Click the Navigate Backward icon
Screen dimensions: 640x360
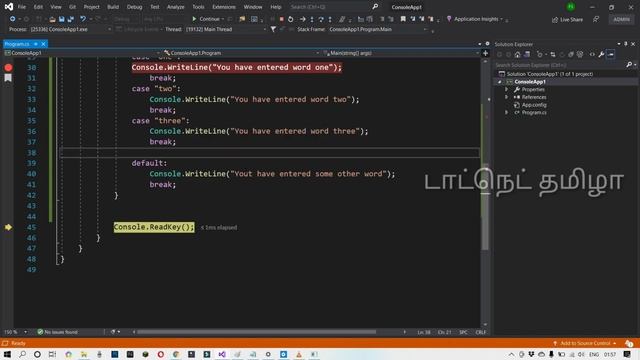12,19
